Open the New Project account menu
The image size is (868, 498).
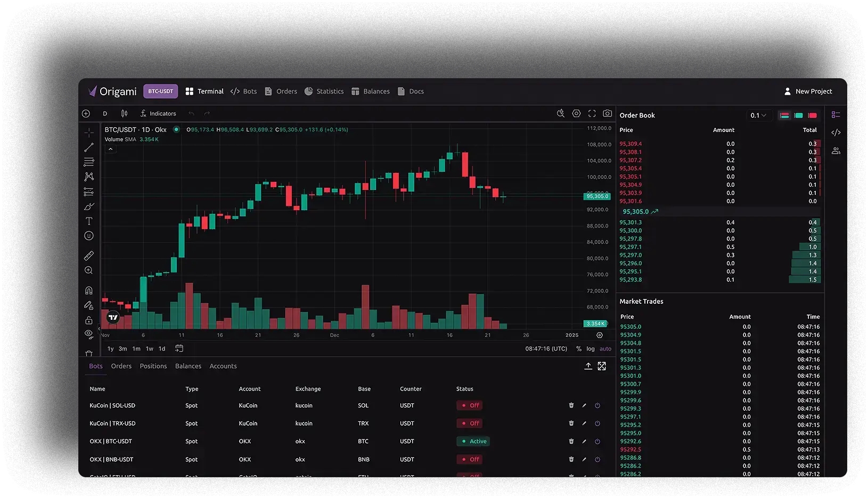coord(808,92)
